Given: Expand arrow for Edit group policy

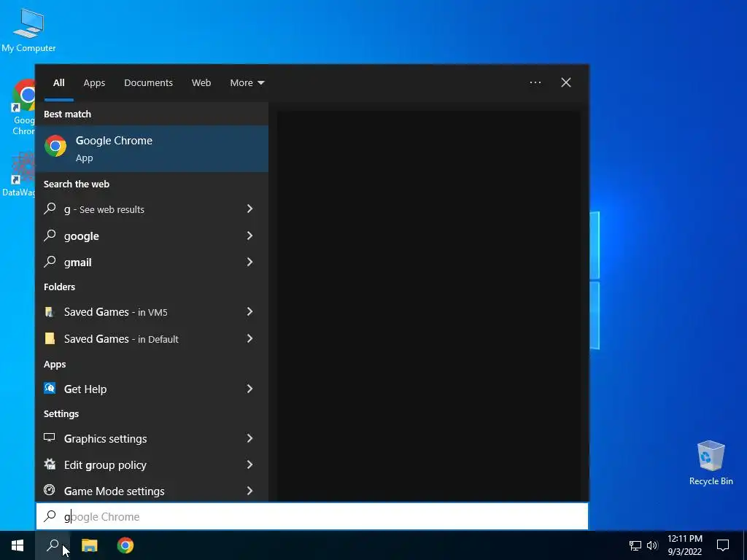Looking at the screenshot, I should (x=249, y=464).
